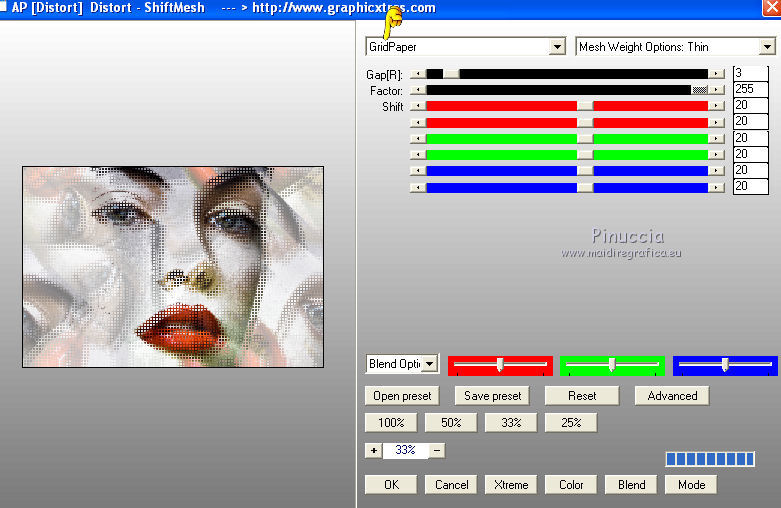Click the Blend button

(x=631, y=485)
